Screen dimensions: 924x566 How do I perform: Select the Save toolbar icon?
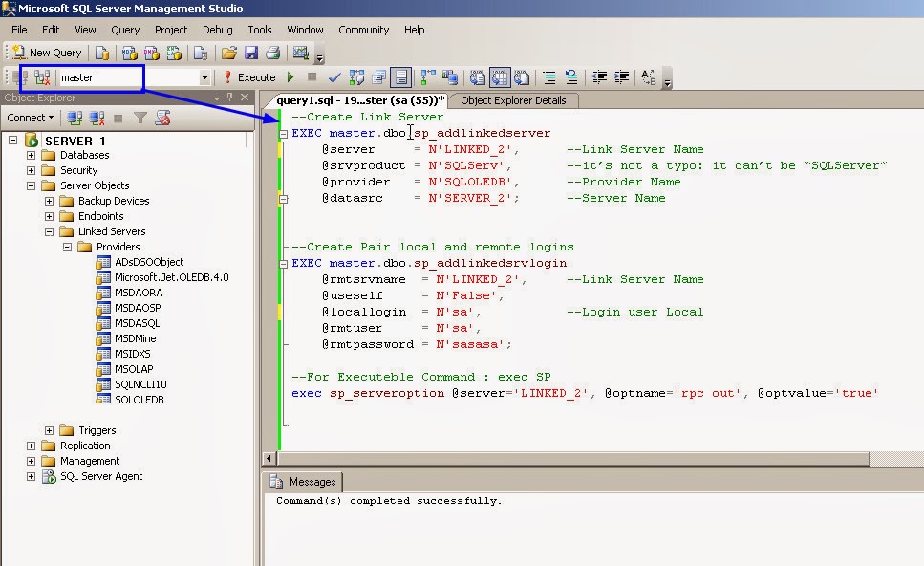point(252,53)
